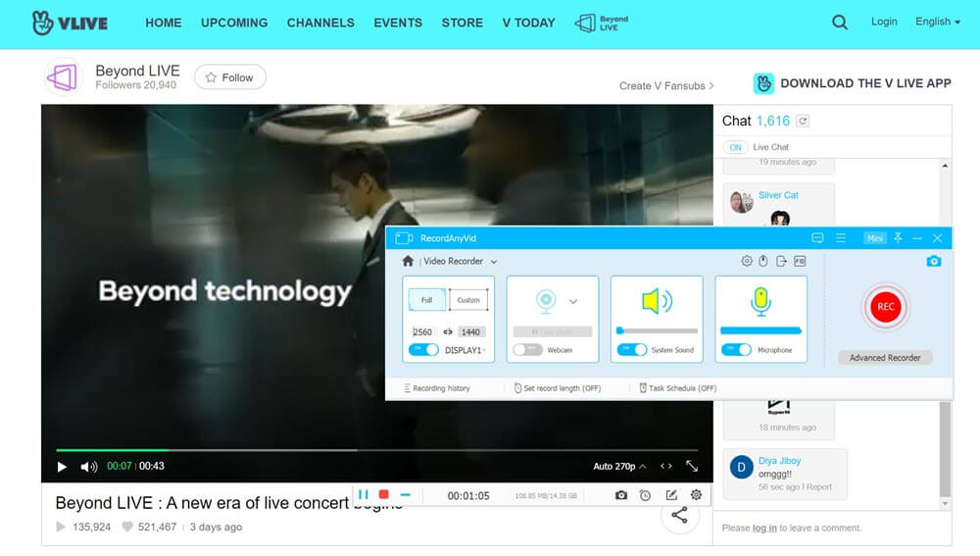This screenshot has height=556, width=980.
Task: Open the UPCOMING menu item
Action: pos(234,24)
